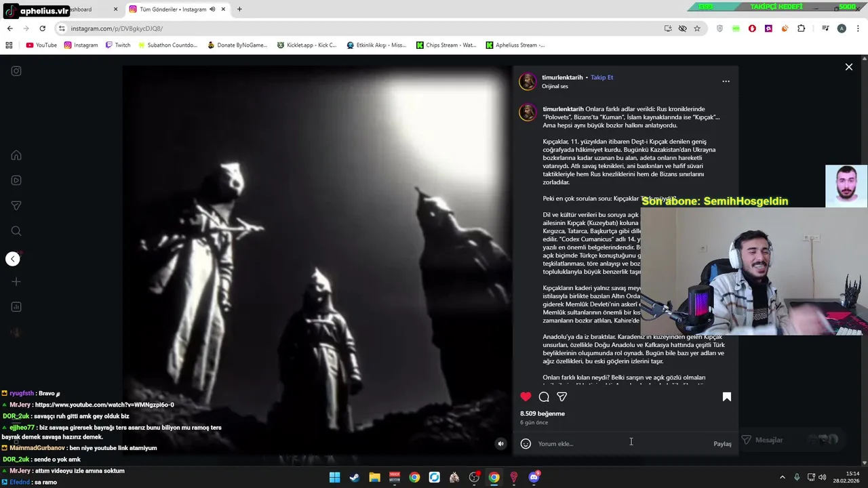This screenshot has width=868, height=488.
Task: Unlike the post via red heart icon
Action: [526, 396]
